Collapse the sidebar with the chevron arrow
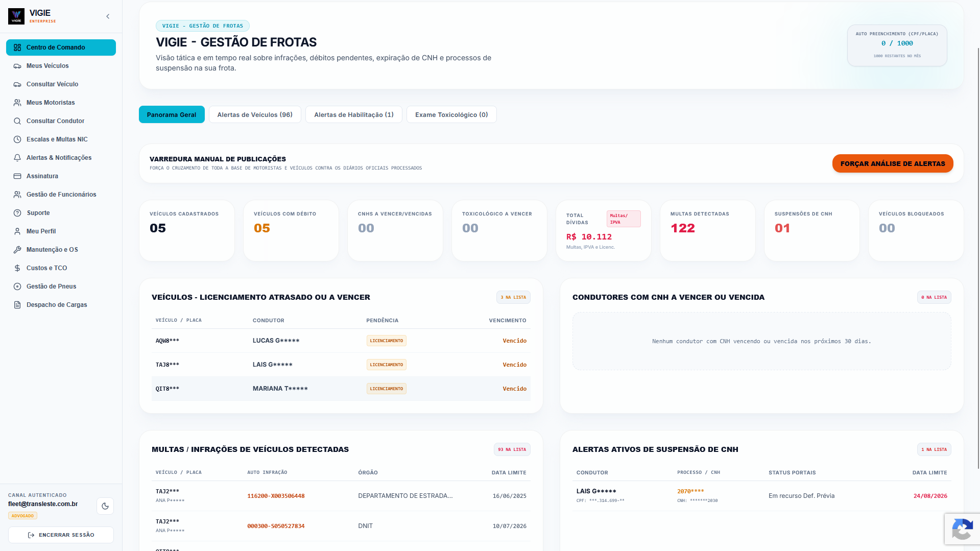The image size is (980, 551). [108, 16]
